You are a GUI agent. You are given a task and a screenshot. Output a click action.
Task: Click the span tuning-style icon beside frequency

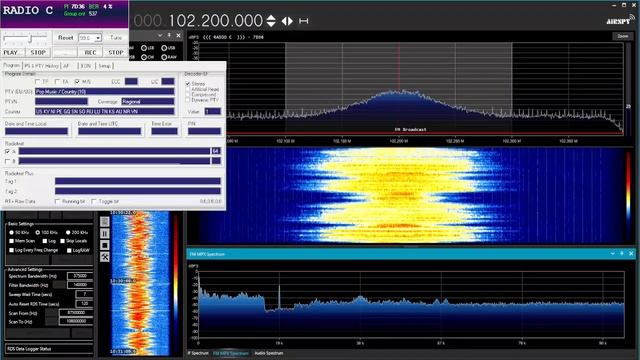(303, 21)
